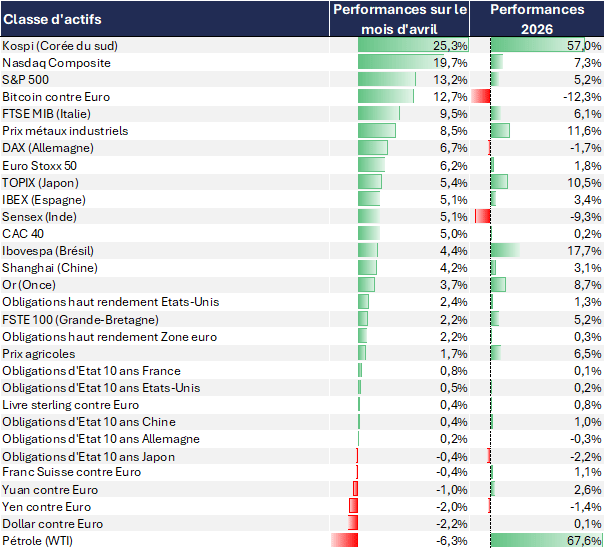This screenshot has height=550, width=605.
Task: Select the 8,7% 2026 value for Or
Action: click(588, 285)
